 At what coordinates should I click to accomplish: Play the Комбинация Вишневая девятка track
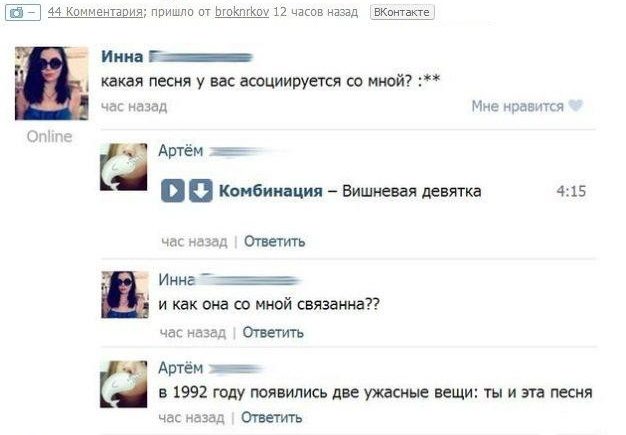(172, 191)
